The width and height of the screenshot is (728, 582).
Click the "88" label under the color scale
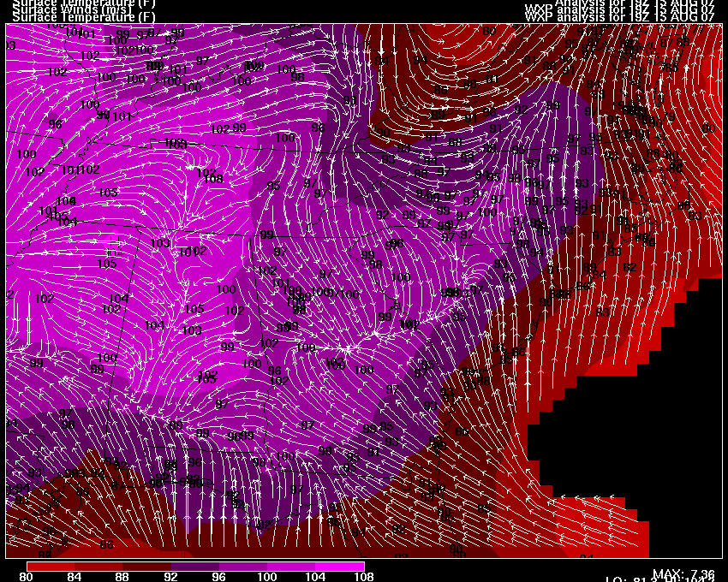point(122,577)
